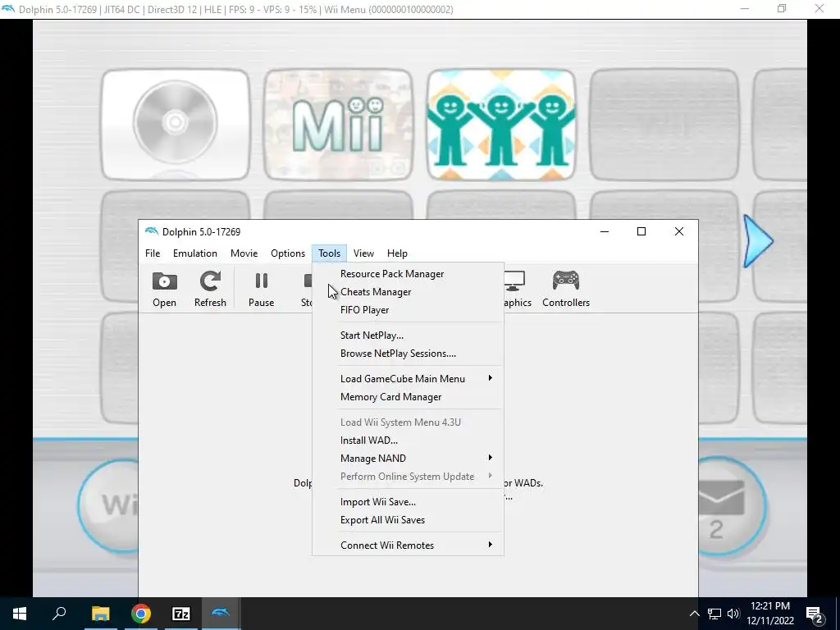Click the Open toolbar icon in Dolphin
The image size is (840, 630).
(164, 290)
